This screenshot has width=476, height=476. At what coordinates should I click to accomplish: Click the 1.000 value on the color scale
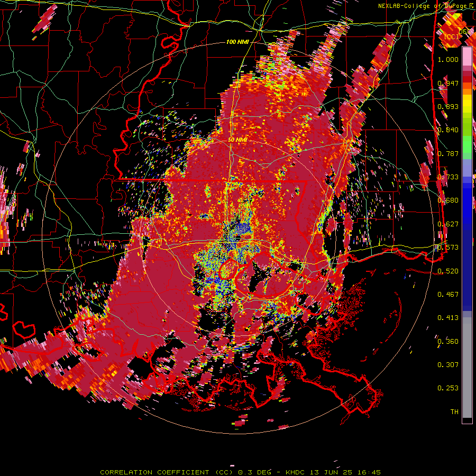tap(448, 59)
